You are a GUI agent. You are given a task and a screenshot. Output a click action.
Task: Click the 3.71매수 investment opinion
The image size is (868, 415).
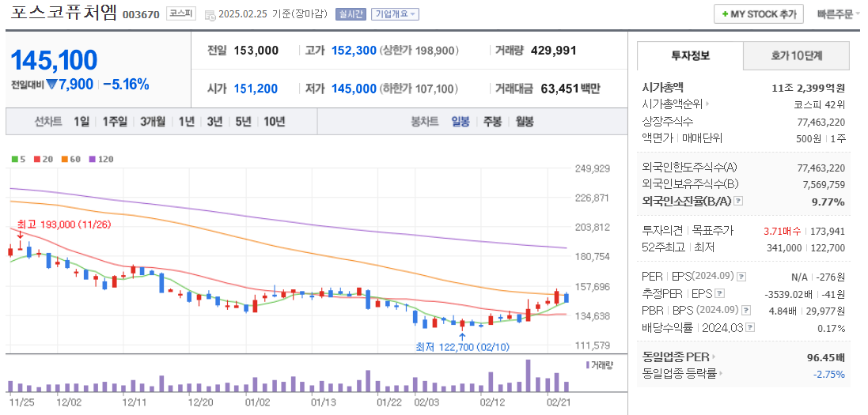[x=782, y=232]
